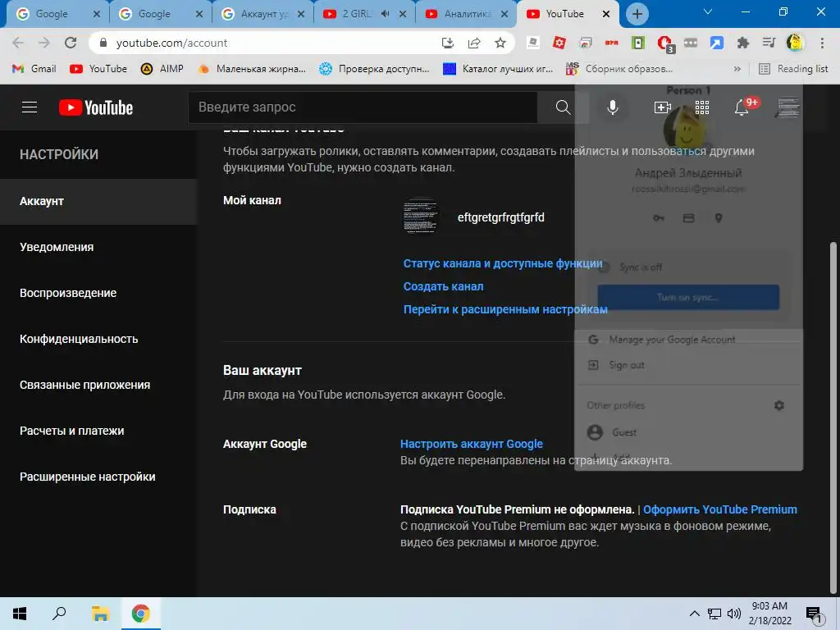Open 'Перейти к расширенным настройкам' link
840x630 pixels.
pyautogui.click(x=505, y=309)
